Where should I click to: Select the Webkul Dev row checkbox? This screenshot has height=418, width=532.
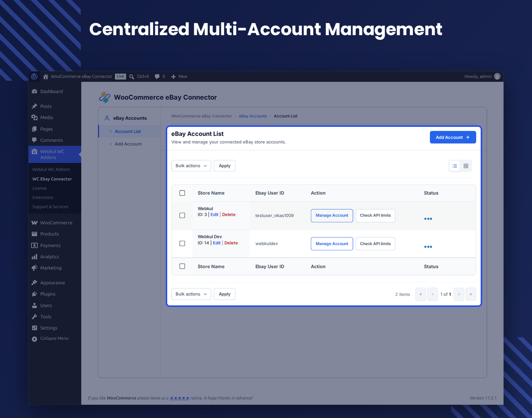click(x=182, y=243)
